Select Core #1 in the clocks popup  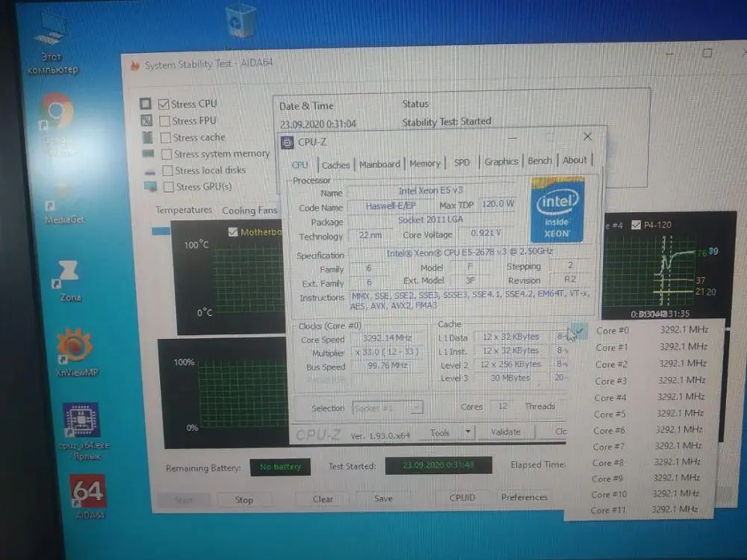[651, 347]
